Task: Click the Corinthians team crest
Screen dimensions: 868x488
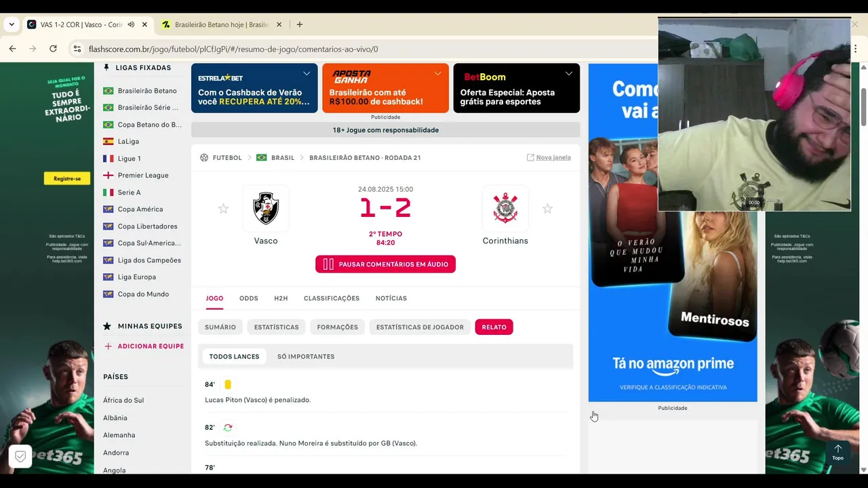Action: (x=505, y=208)
